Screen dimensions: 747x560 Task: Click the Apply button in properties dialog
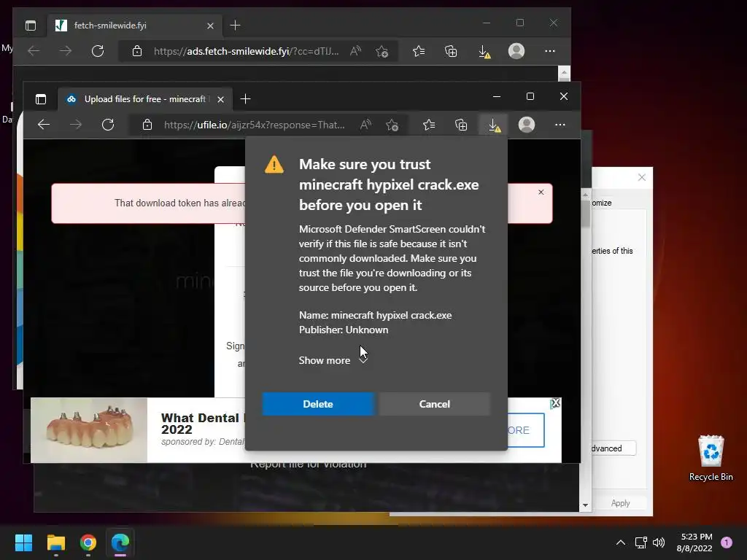tap(620, 503)
